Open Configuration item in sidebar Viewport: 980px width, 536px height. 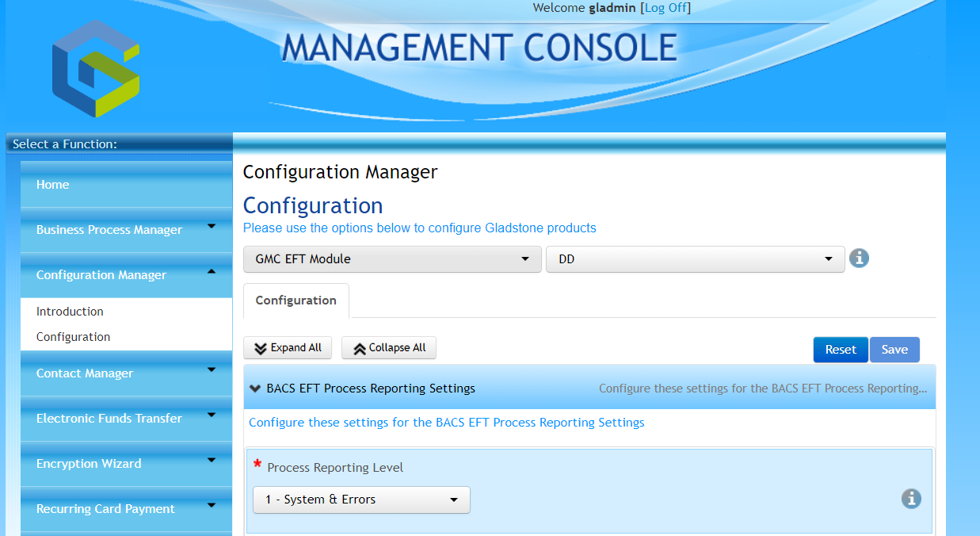[x=73, y=337]
